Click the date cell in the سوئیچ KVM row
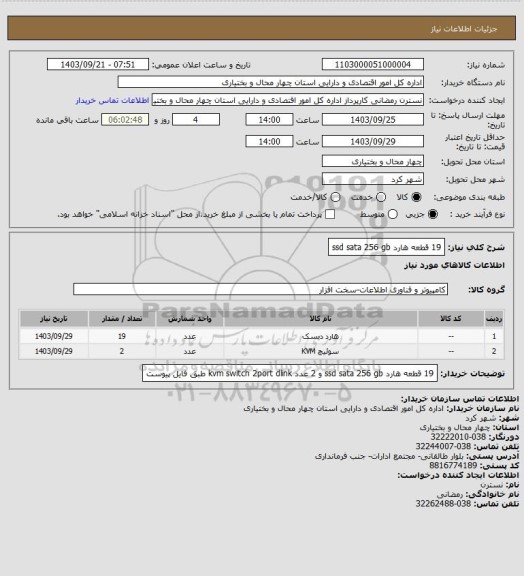 click(x=54, y=352)
